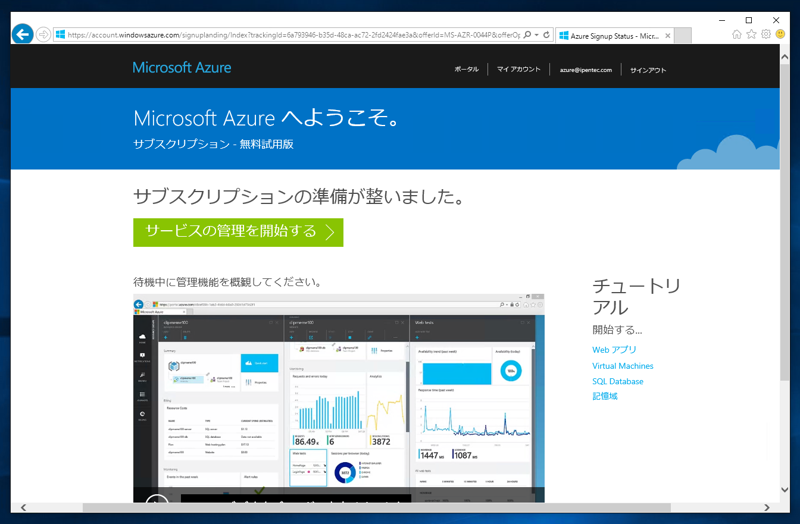
Task: Click the browser forward arrow button
Action: click(x=43, y=35)
